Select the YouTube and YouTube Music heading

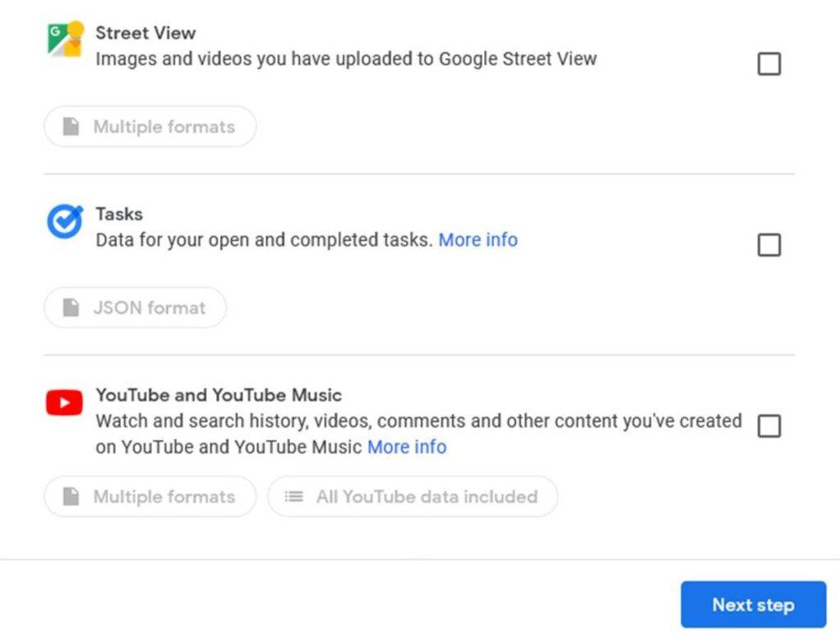(x=219, y=395)
